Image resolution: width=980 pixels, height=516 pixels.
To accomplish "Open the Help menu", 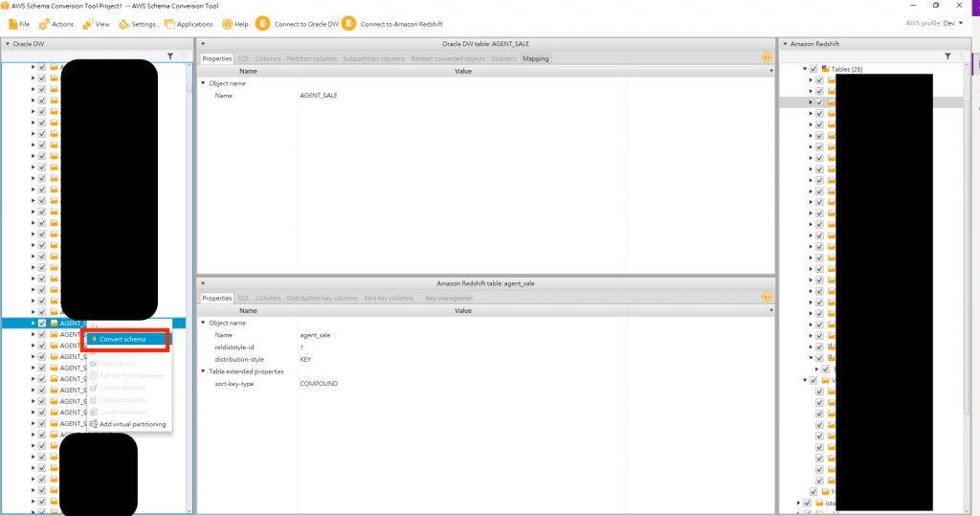I will pos(235,24).
